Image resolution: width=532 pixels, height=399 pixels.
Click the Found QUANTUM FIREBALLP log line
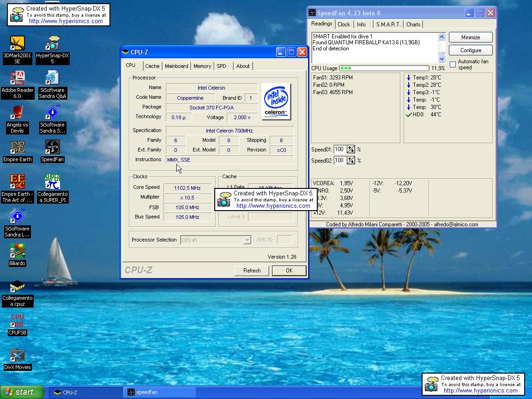366,42
